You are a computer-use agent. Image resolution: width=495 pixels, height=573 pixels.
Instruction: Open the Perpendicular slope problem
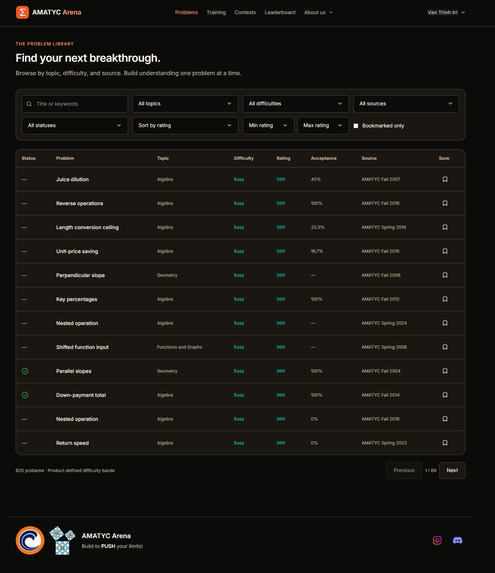point(80,275)
